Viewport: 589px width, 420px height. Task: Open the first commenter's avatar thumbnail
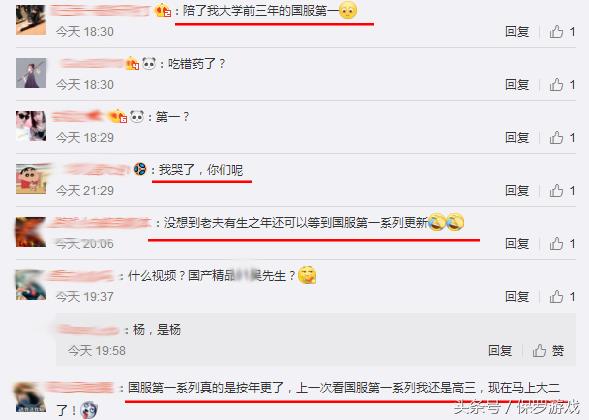tap(31, 20)
